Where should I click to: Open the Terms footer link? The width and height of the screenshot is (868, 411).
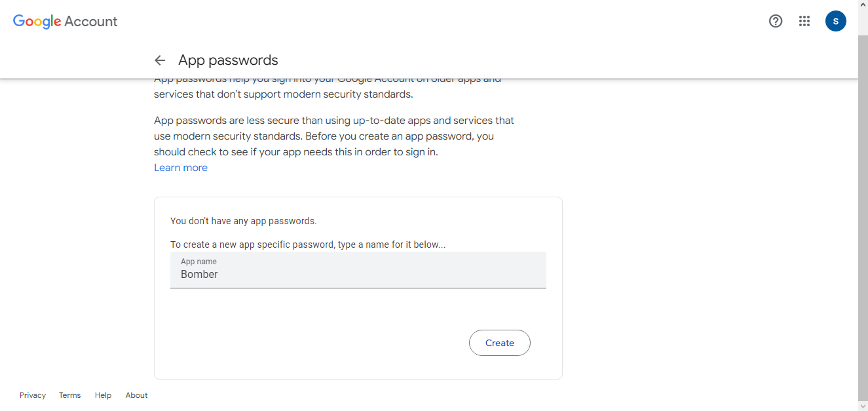coord(70,395)
